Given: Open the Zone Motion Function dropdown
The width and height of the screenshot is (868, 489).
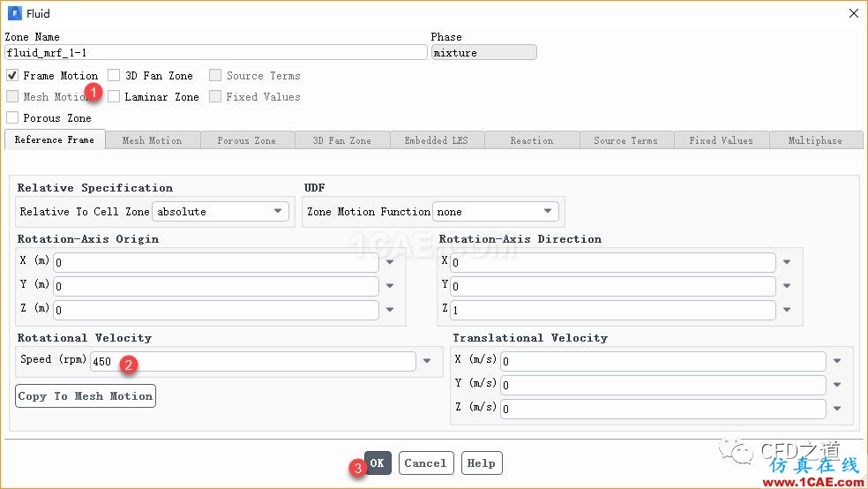Looking at the screenshot, I should 496,211.
